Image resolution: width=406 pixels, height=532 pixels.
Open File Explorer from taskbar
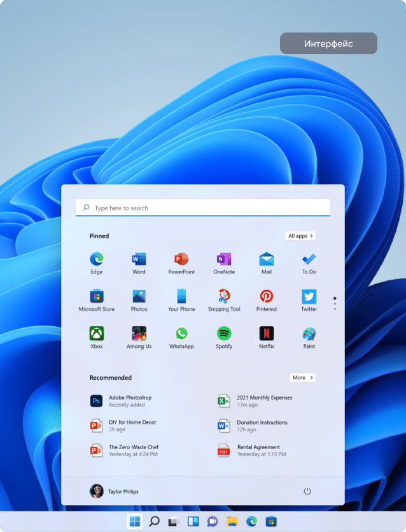(x=232, y=521)
